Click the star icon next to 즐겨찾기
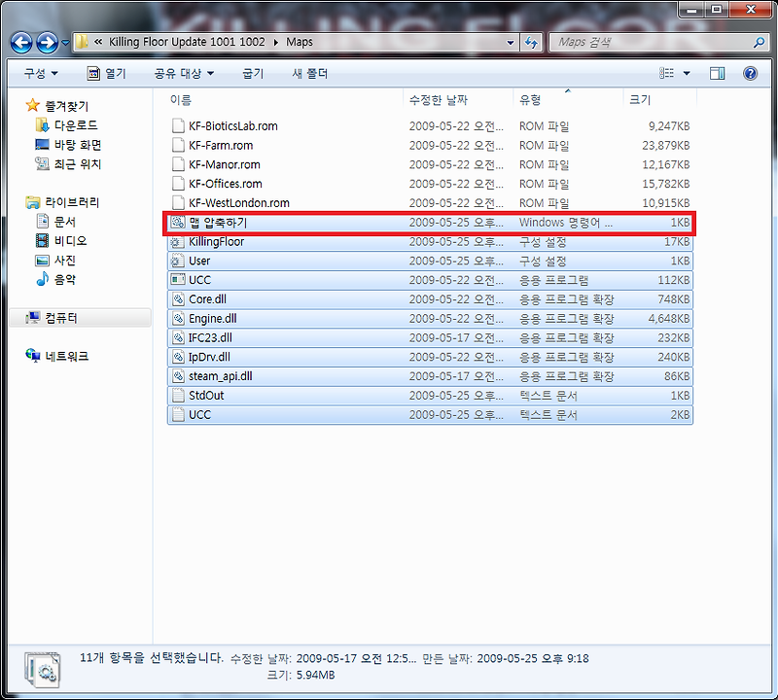 pyautogui.click(x=33, y=105)
